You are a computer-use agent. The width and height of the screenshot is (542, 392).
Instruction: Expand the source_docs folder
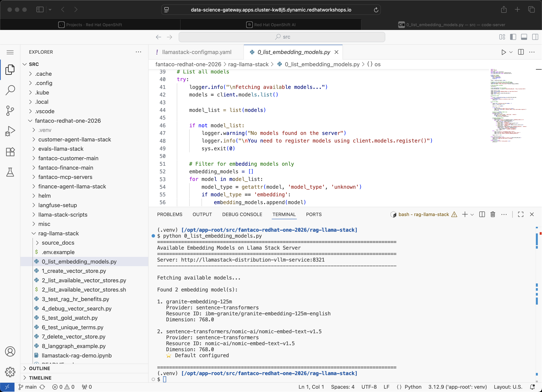click(x=58, y=243)
